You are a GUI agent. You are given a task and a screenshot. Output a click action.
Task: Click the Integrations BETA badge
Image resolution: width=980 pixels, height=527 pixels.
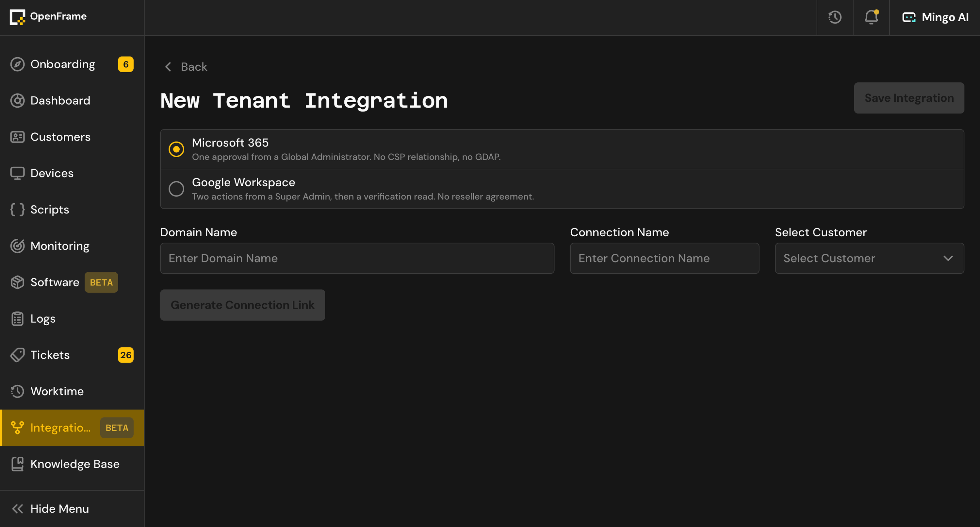pos(117,428)
